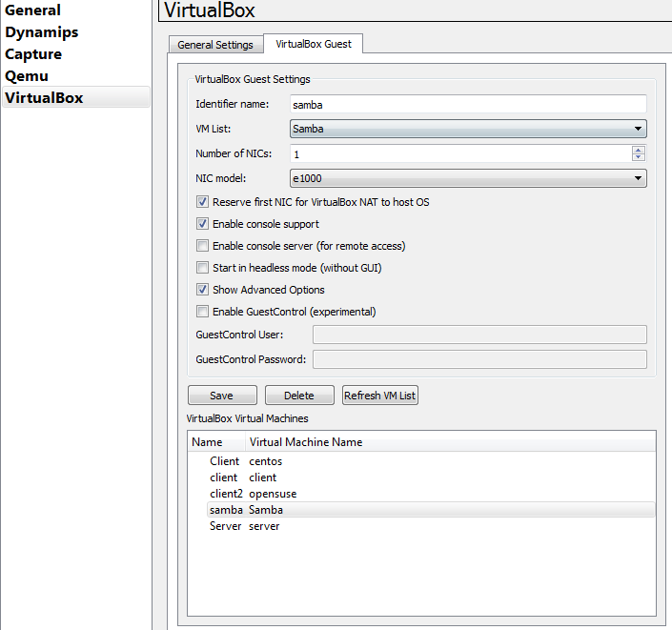Select General in the sidebar

pyautogui.click(x=32, y=10)
